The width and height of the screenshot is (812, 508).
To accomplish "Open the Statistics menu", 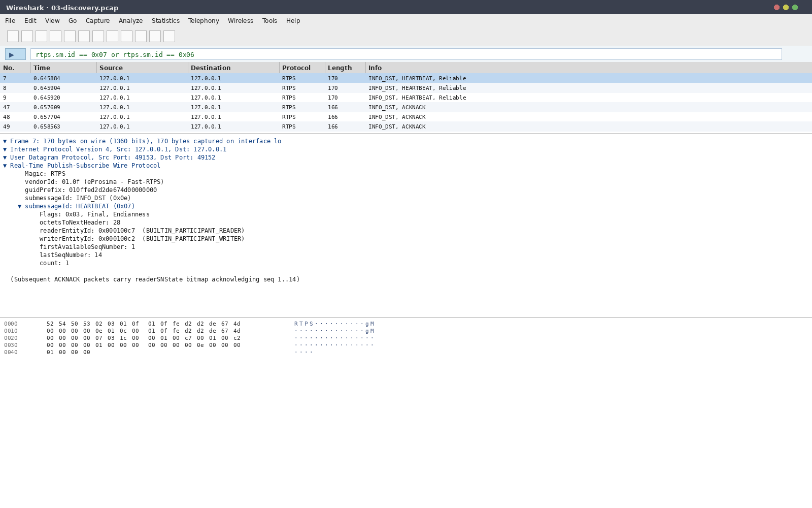I will point(165,21).
